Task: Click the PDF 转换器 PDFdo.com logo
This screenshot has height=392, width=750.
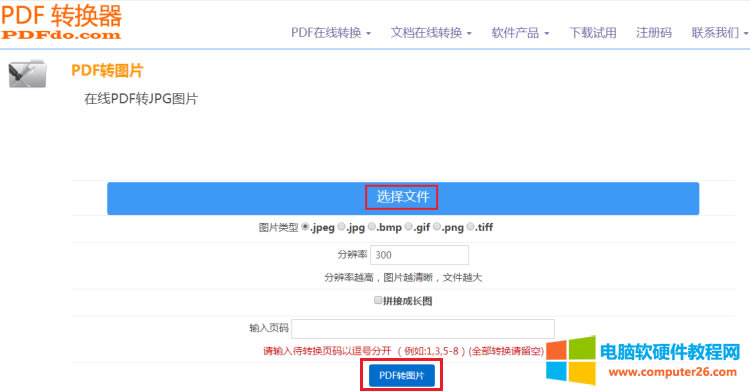Action: [61, 22]
